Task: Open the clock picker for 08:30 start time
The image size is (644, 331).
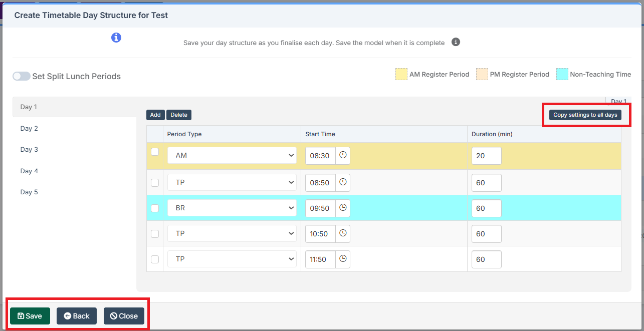Action: pos(343,156)
